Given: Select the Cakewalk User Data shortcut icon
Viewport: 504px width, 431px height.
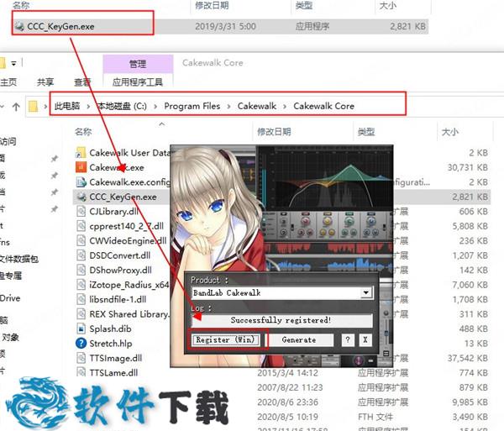Looking at the screenshot, I should [x=81, y=153].
